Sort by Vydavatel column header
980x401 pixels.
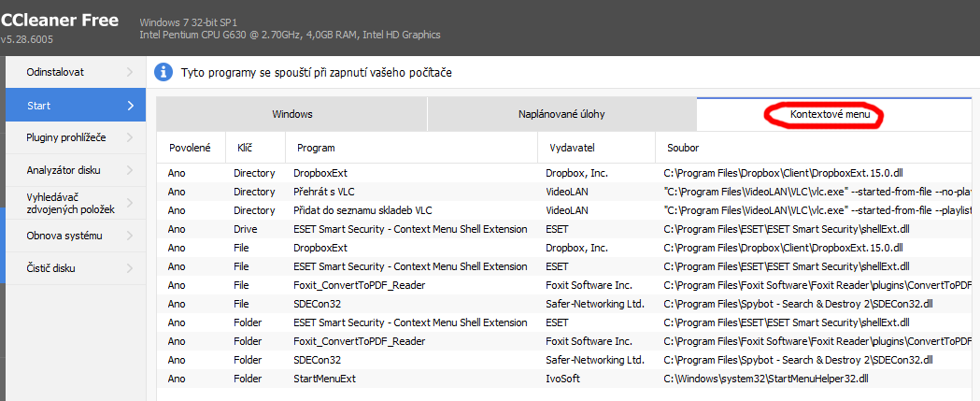pos(573,148)
